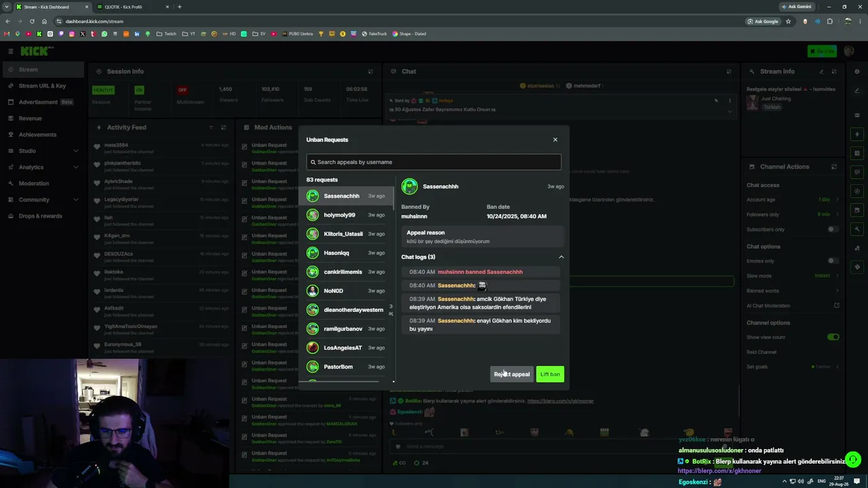The width and height of the screenshot is (868, 488).
Task: Open the Set goals options
Action: [x=793, y=367]
